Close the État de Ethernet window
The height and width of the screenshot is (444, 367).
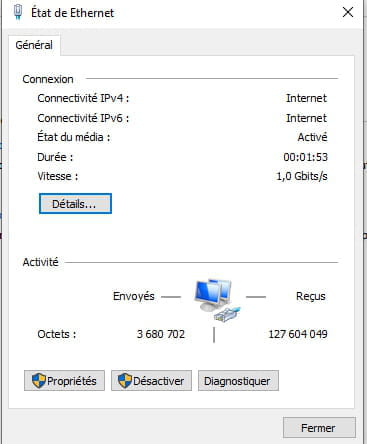pos(348,12)
